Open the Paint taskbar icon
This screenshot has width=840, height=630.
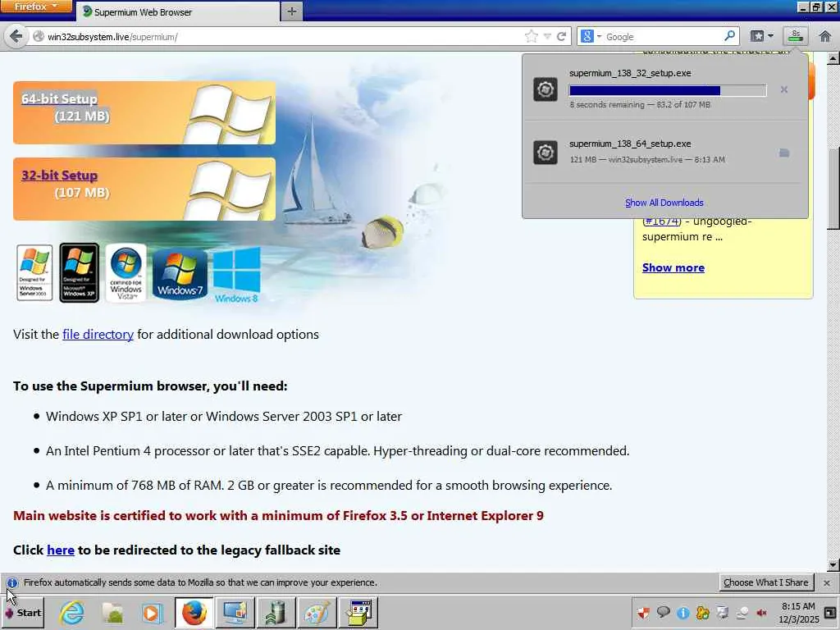[317, 613]
